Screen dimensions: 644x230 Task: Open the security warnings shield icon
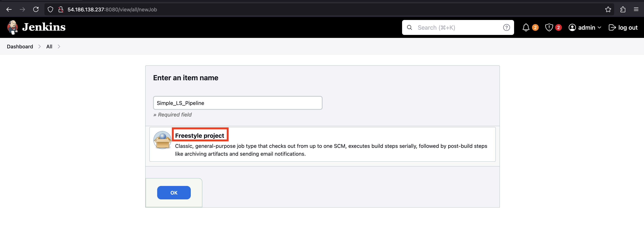(x=549, y=27)
